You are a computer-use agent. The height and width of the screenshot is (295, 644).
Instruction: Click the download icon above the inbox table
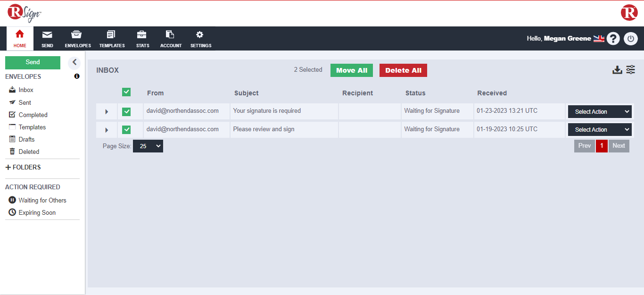click(617, 70)
